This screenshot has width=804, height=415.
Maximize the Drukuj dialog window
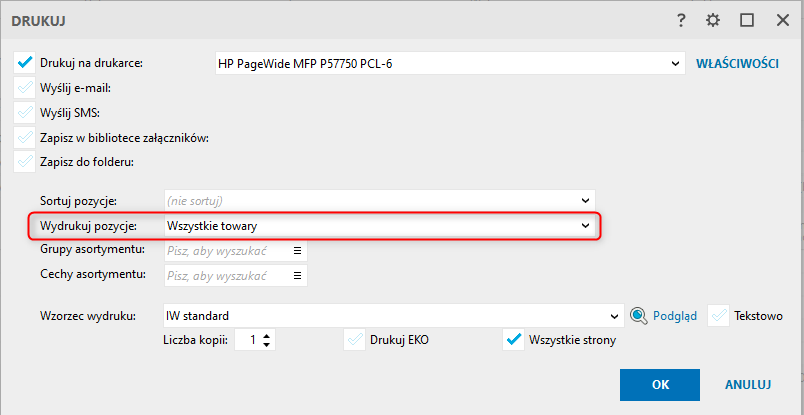(747, 21)
